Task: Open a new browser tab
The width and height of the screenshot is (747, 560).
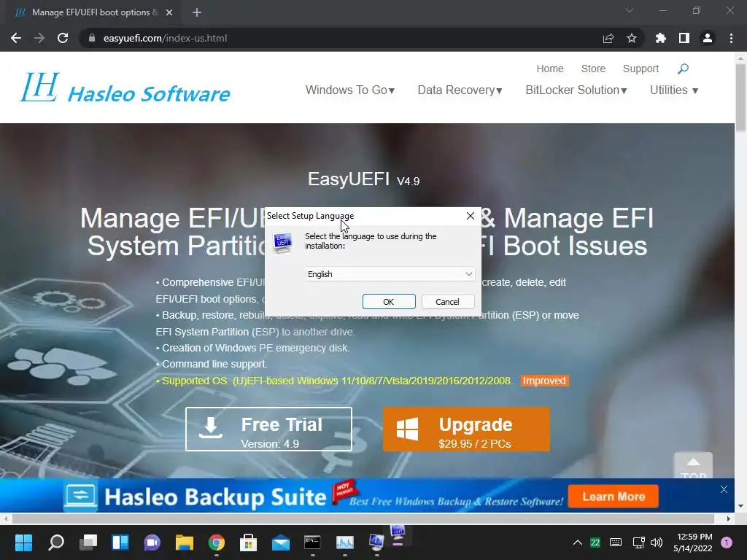Action: point(197,12)
